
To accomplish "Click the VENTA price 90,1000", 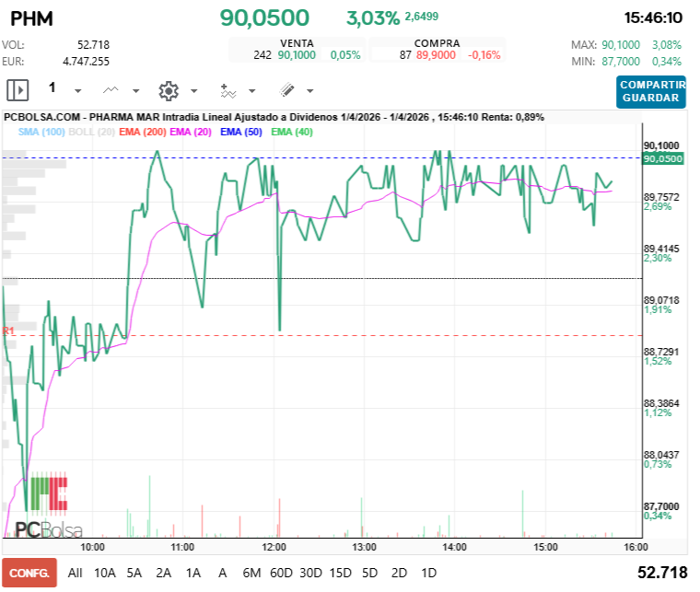I will pos(297,55).
